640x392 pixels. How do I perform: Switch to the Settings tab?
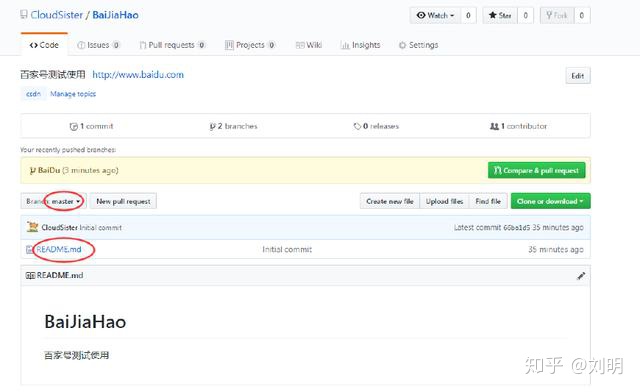click(x=418, y=45)
